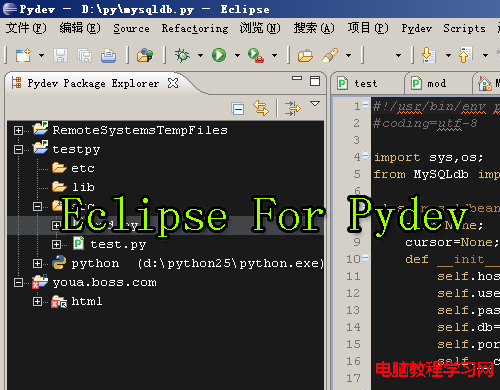Open the 项目(P) menu

point(368,28)
